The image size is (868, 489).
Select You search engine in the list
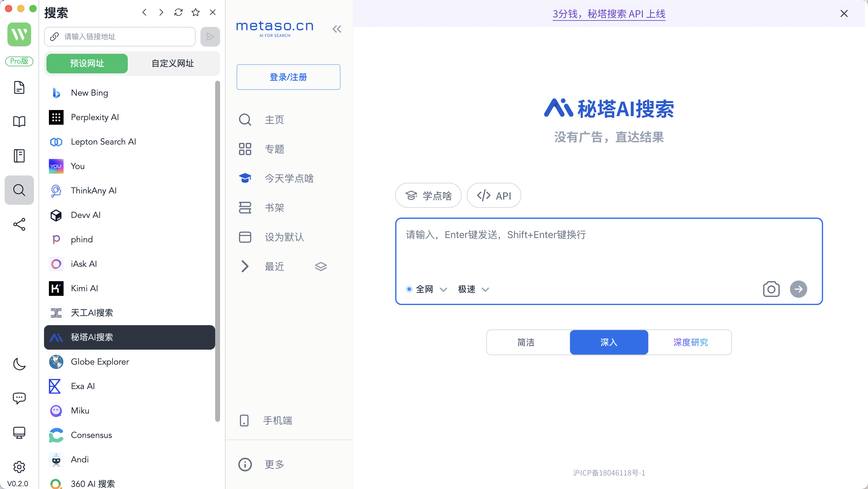pos(129,166)
